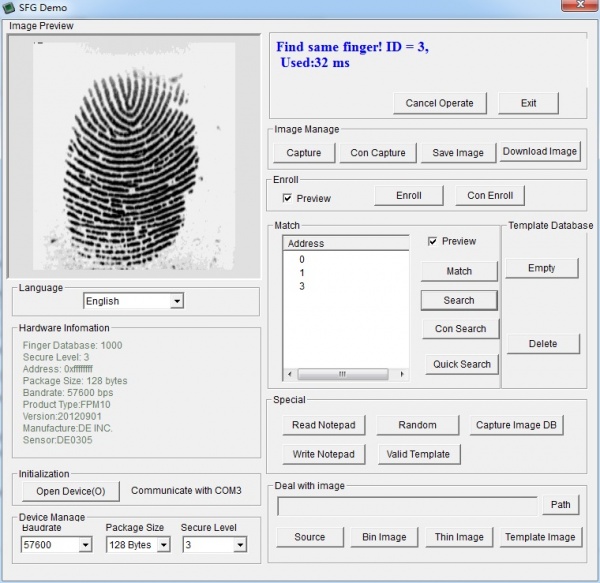Click the 'Find same finger! ID = 3' message
The height and width of the screenshot is (583, 600).
point(352,47)
